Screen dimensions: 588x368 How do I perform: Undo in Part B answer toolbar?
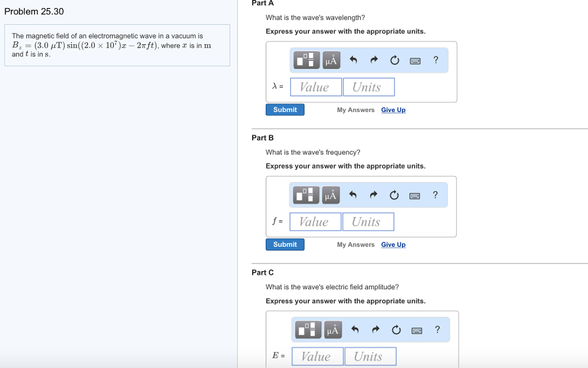pyautogui.click(x=353, y=195)
